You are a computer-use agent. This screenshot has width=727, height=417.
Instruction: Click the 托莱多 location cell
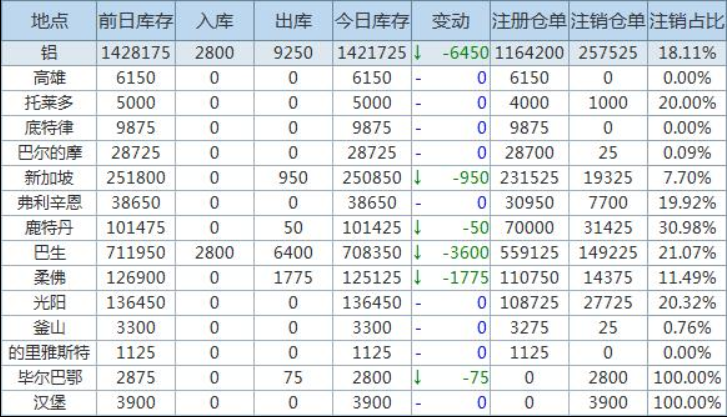49,101
